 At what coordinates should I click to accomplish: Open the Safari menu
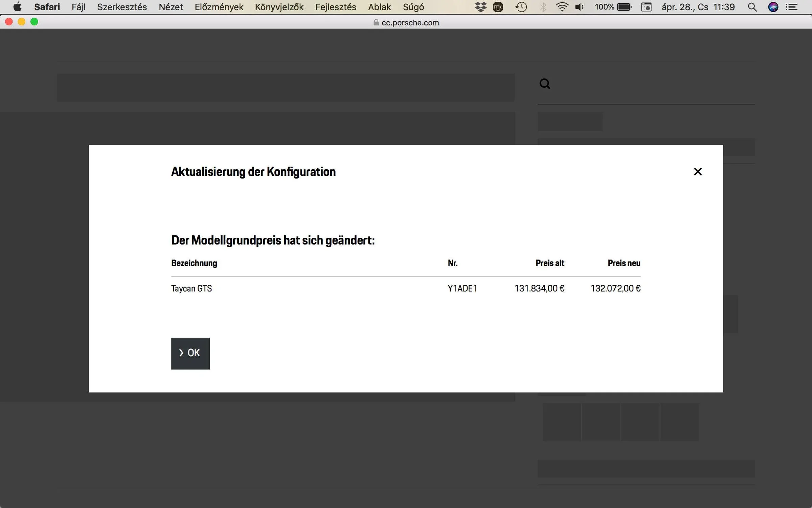[47, 7]
